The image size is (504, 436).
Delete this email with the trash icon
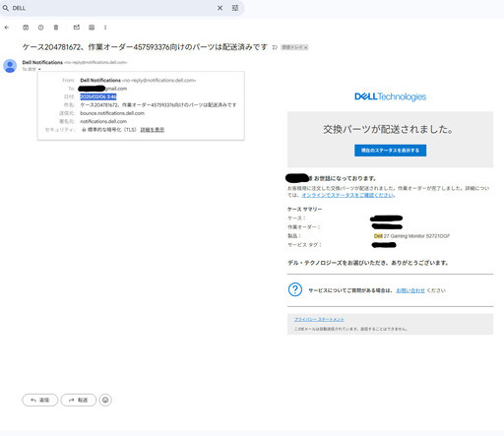[x=56, y=28]
